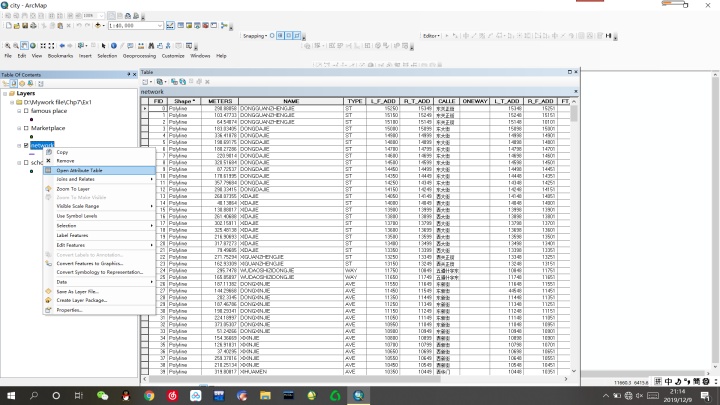The width and height of the screenshot is (720, 405).
Task: Open the Snapping dropdown menu
Action: tap(255, 36)
